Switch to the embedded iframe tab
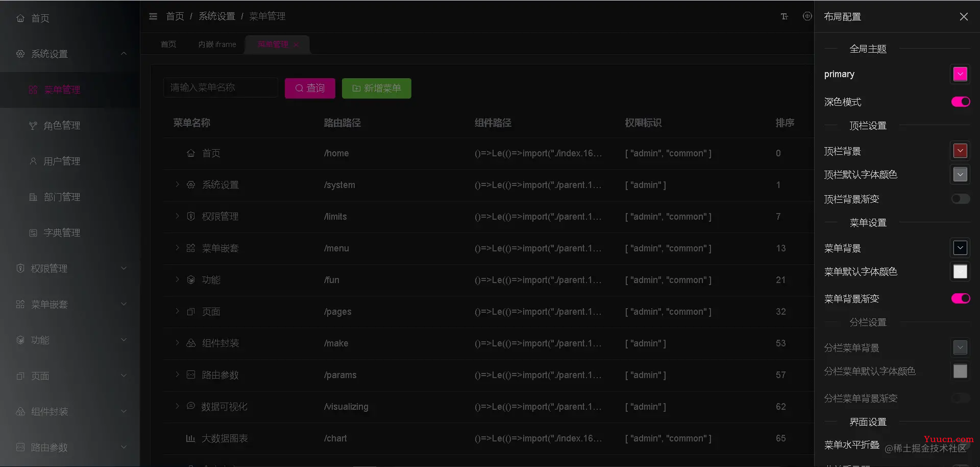 [217, 44]
